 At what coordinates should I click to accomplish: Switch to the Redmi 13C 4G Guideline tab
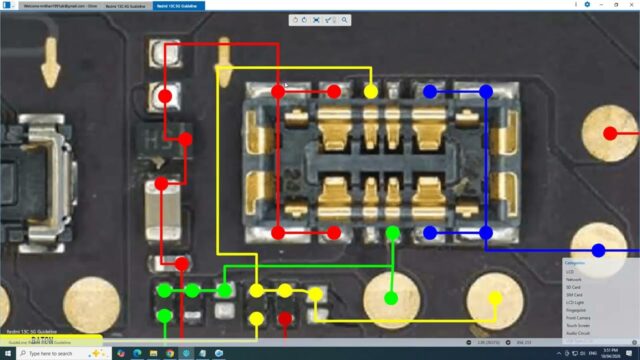[x=126, y=6]
